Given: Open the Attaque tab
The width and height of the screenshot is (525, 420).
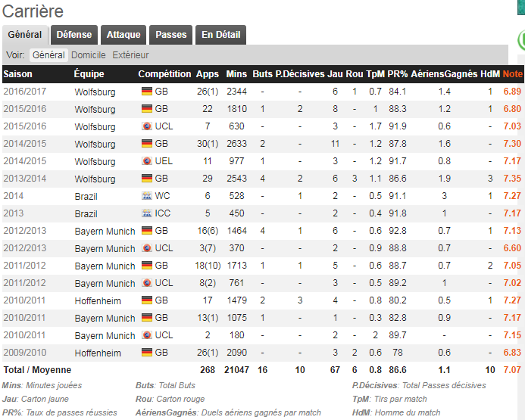Looking at the screenshot, I should point(123,35).
